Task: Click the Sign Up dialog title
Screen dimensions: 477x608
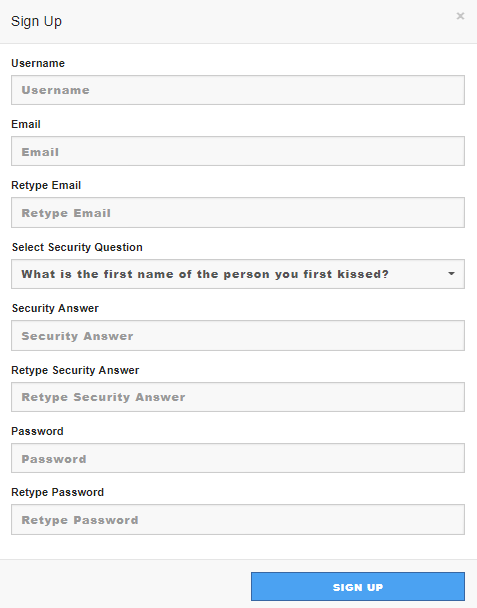Action: 36,21
